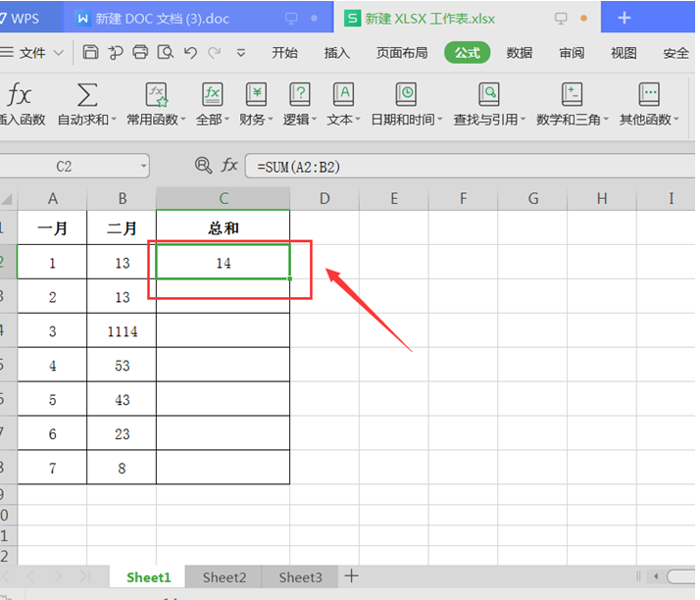Click the export-to-PDF icon beside Save
700x600 pixels.
(116, 52)
